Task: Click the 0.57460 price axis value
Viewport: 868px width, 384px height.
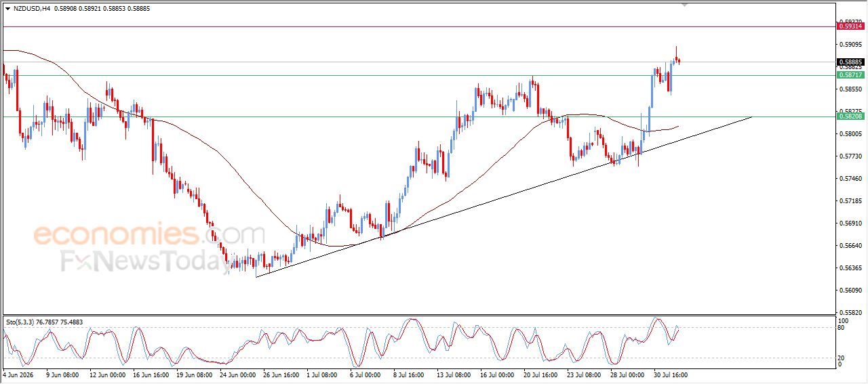Action: click(850, 179)
